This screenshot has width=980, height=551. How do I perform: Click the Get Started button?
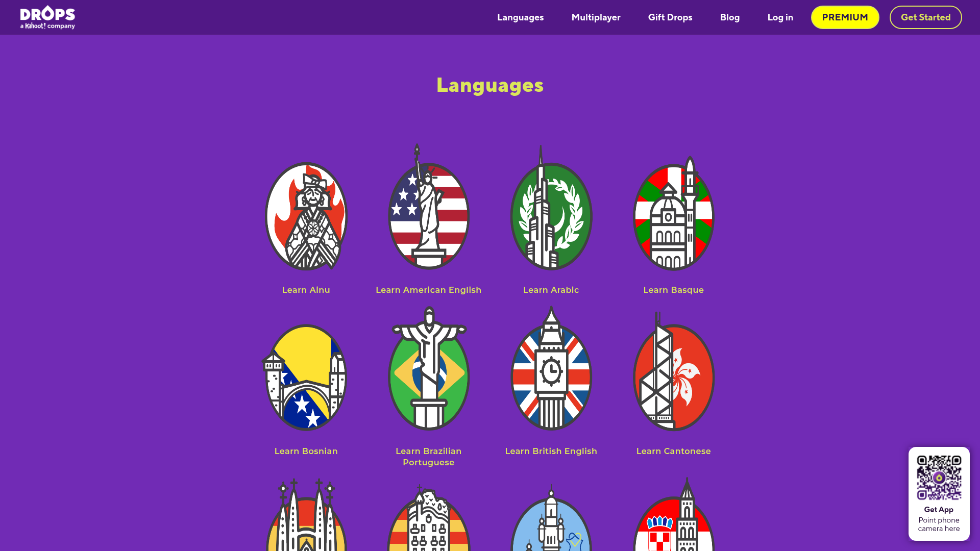926,17
